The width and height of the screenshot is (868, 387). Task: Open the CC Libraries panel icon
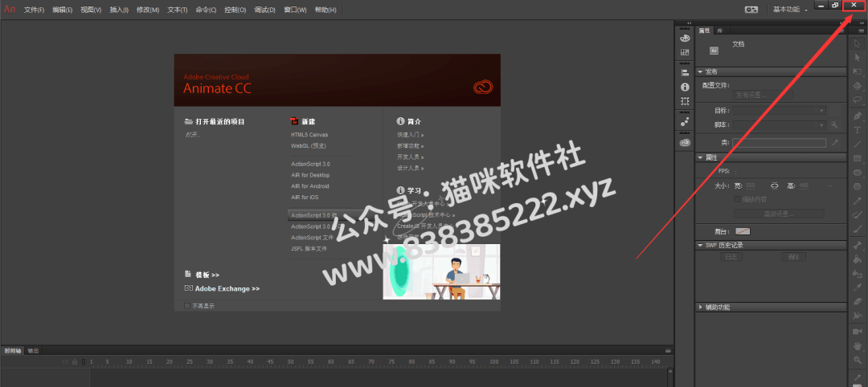(x=685, y=142)
